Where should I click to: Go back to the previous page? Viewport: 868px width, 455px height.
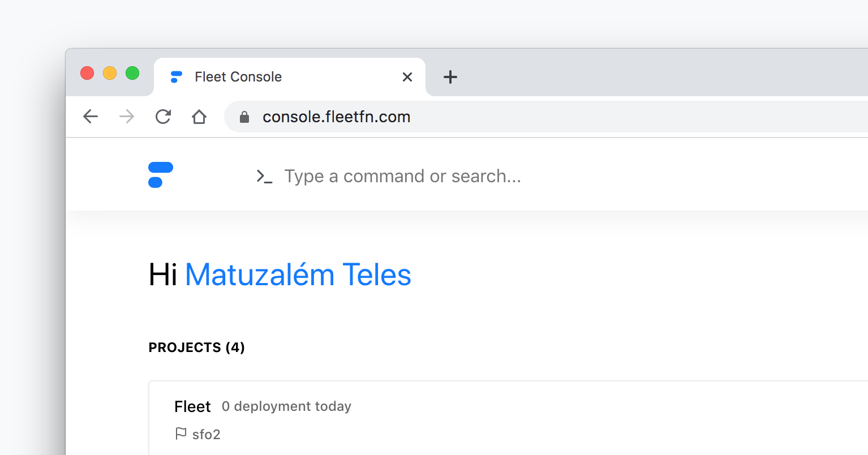click(91, 117)
